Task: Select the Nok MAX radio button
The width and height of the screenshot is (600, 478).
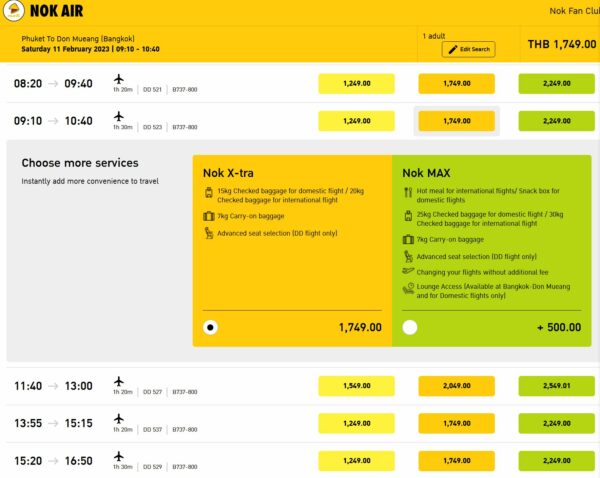Action: coord(409,328)
